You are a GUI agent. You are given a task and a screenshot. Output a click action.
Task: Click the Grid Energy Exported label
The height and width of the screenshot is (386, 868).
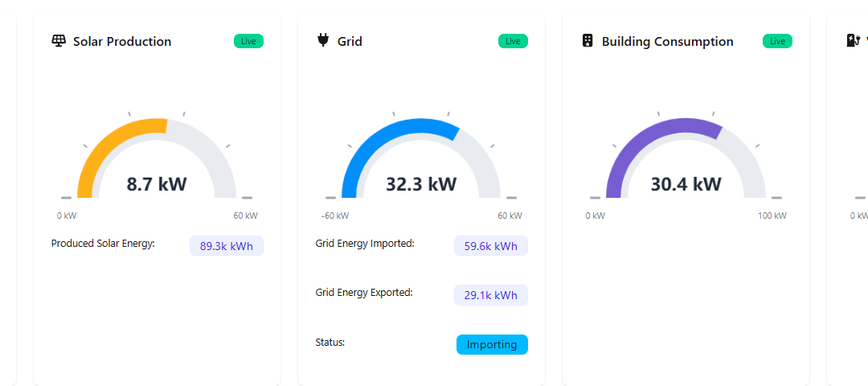(364, 293)
